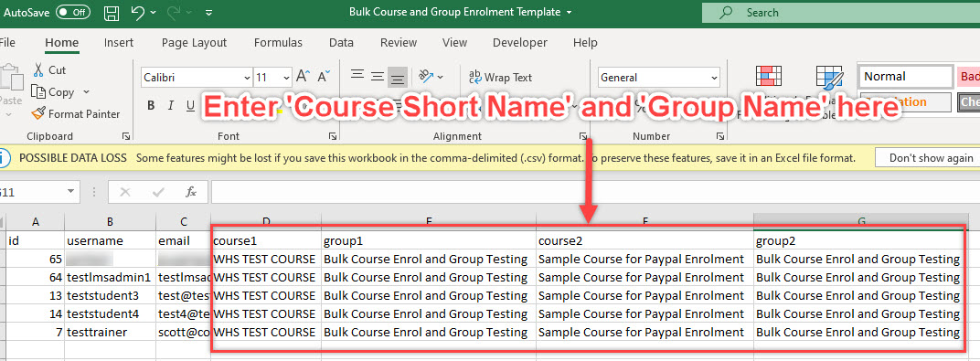This screenshot has height=361, width=980.
Task: Open the View tab
Action: point(454,42)
